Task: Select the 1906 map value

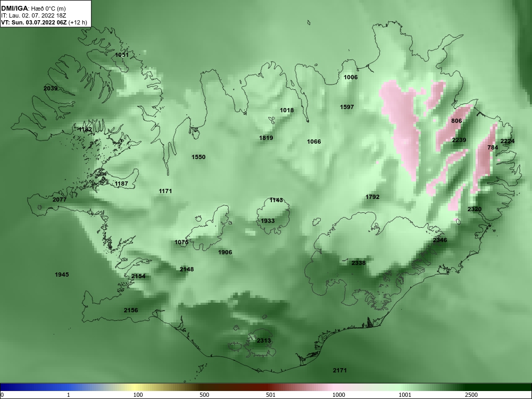Action: [x=225, y=252]
